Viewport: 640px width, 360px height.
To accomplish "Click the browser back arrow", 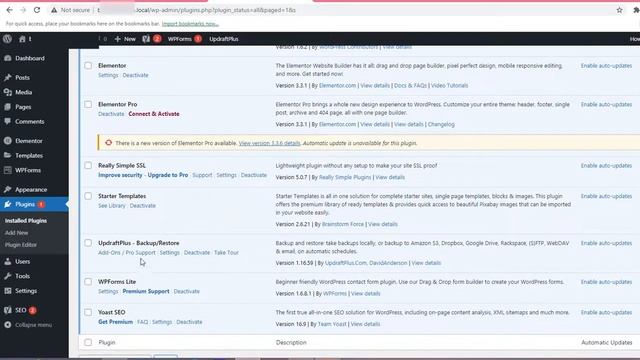I will 9,10.
